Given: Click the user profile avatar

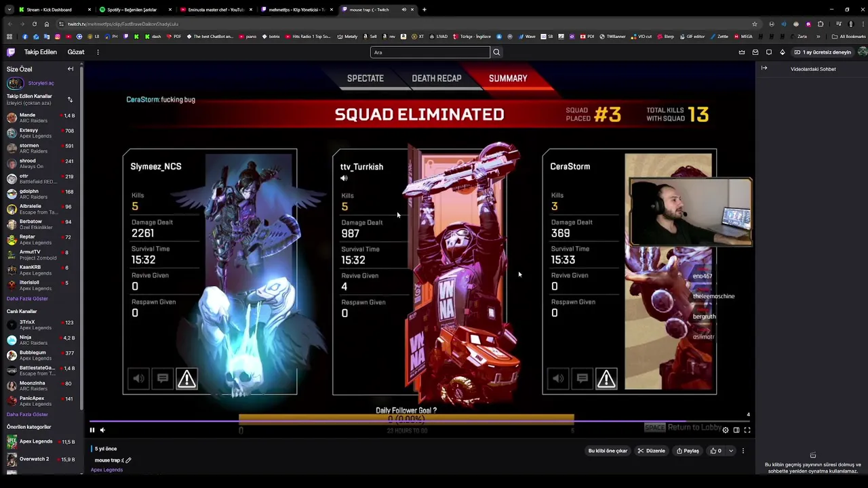Looking at the screenshot, I should point(862,52).
